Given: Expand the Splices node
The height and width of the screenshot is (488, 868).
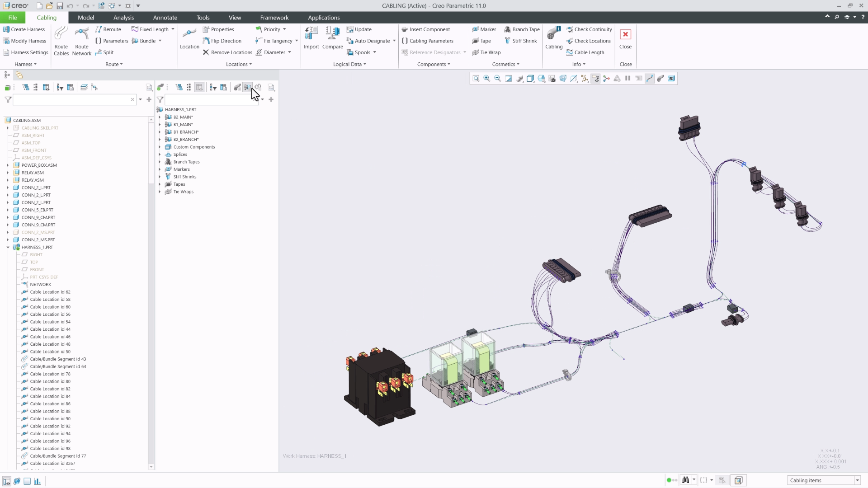Looking at the screenshot, I should tap(160, 155).
